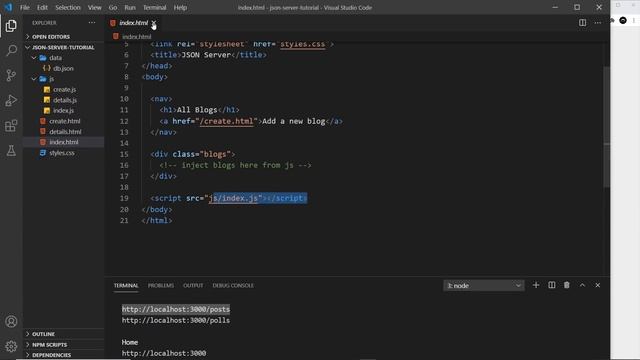640x360 pixels.
Task: Open the Testing flask view
Action: (x=11, y=151)
